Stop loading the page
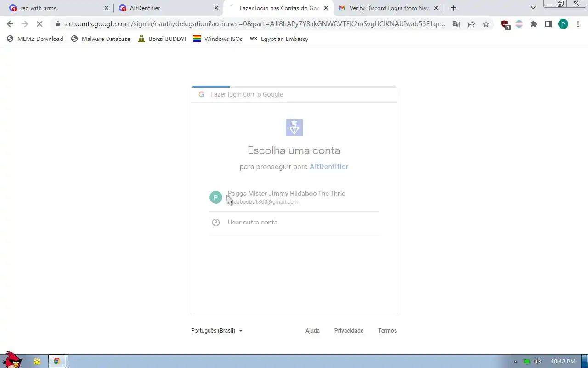This screenshot has width=588, height=368. [x=40, y=24]
